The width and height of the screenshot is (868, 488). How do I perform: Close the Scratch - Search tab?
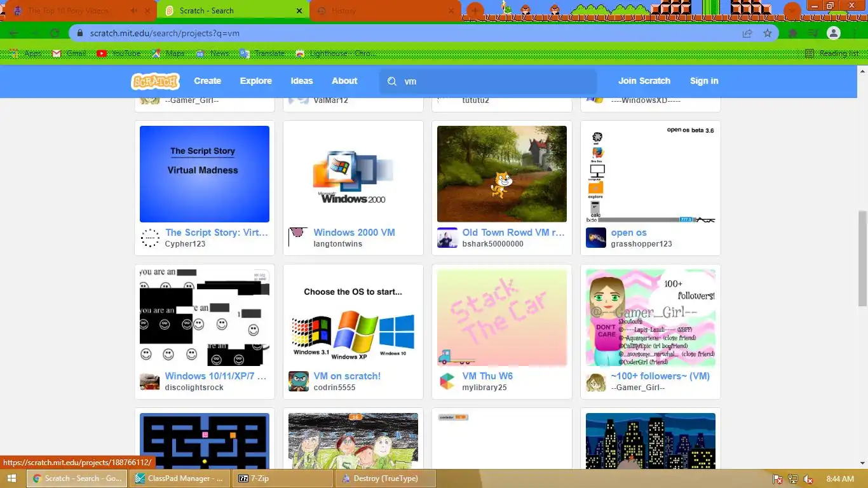coord(299,11)
